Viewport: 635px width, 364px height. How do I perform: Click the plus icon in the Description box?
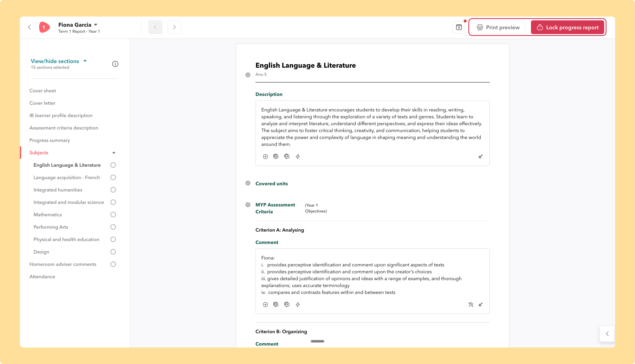(x=265, y=156)
